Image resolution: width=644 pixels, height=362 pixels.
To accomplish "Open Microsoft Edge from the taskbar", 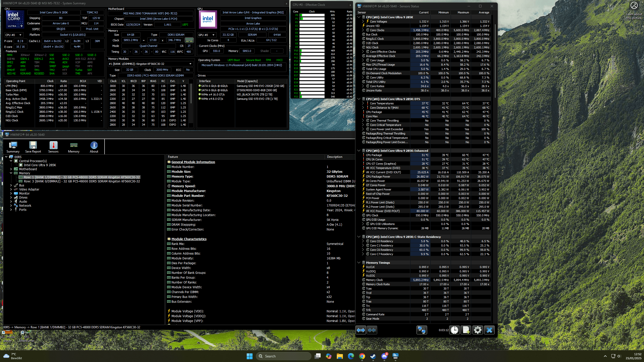I will pos(351,356).
